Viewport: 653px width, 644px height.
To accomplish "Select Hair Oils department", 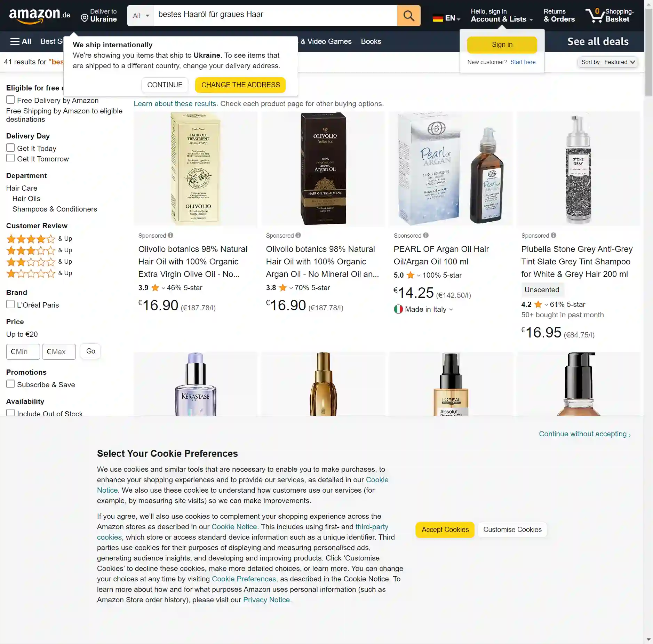I will coord(26,199).
